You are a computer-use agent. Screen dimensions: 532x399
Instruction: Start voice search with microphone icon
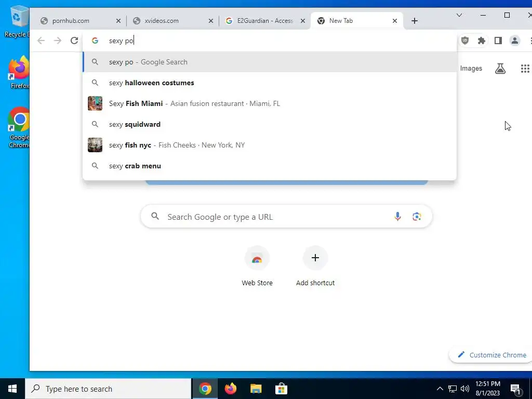click(397, 217)
